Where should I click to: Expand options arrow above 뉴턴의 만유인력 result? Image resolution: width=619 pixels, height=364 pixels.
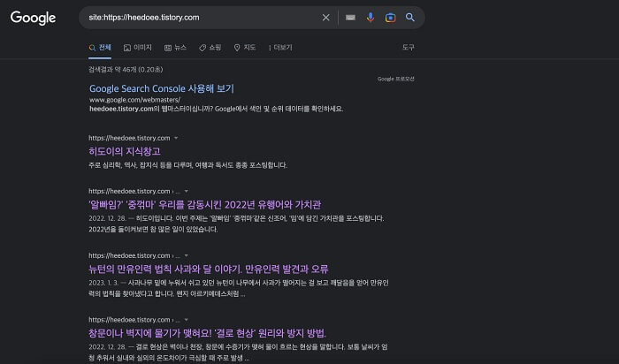point(187,255)
